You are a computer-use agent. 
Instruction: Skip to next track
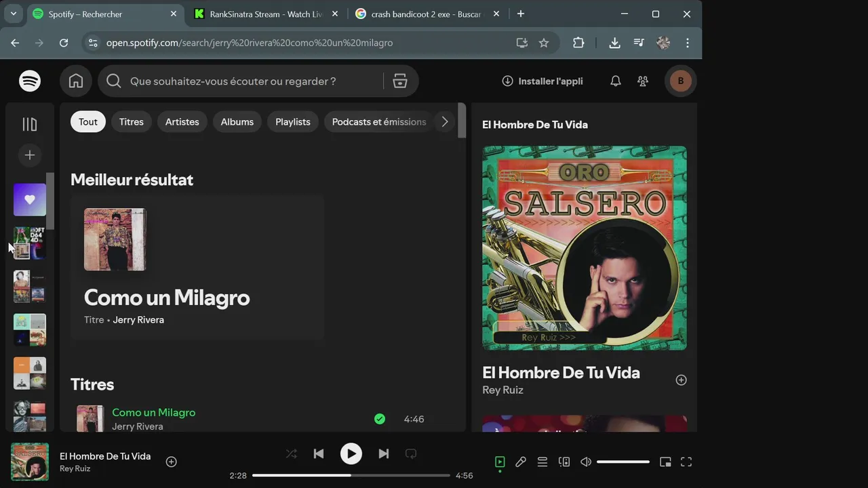[384, 454]
